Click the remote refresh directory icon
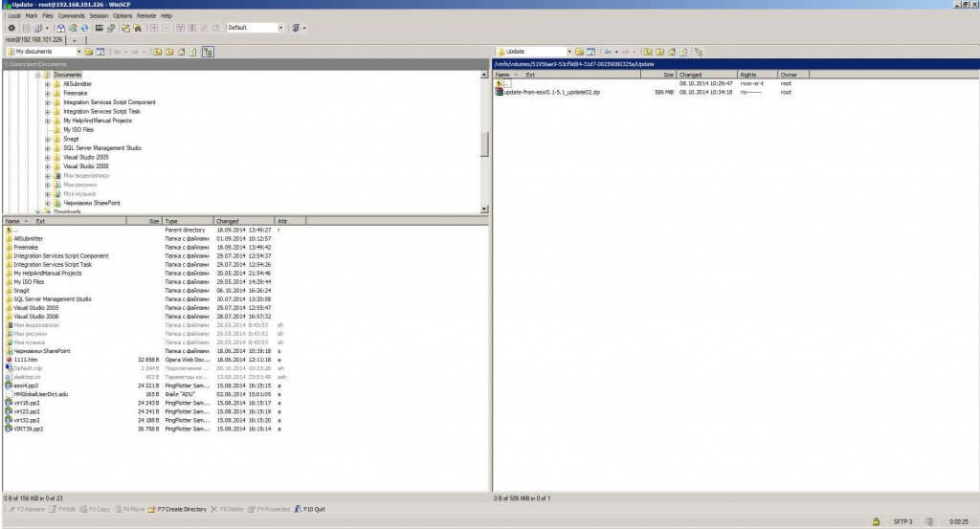 click(683, 52)
